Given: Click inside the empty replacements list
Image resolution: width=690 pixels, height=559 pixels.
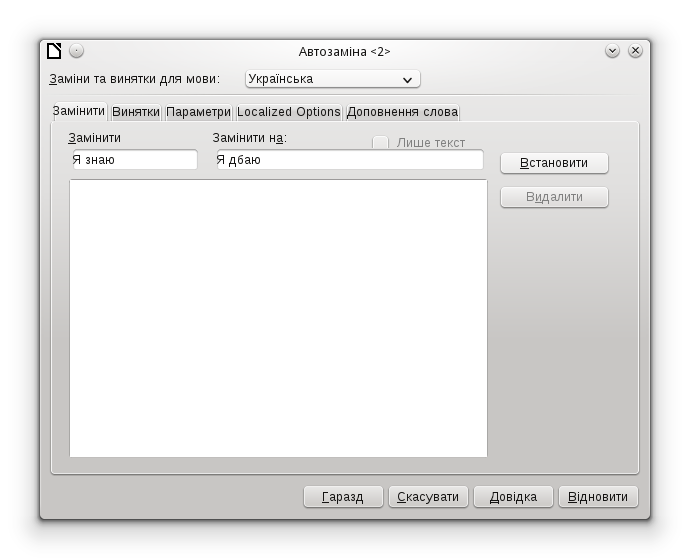Looking at the screenshot, I should pyautogui.click(x=278, y=318).
